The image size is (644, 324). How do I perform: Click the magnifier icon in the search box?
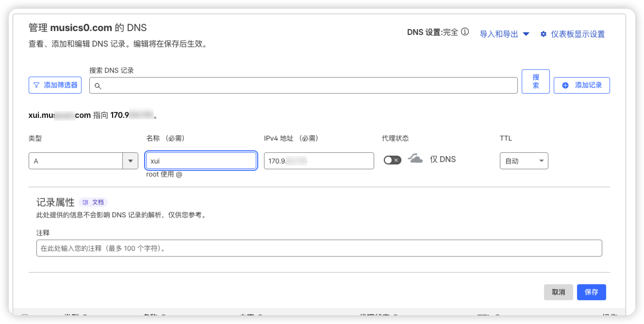tap(98, 86)
